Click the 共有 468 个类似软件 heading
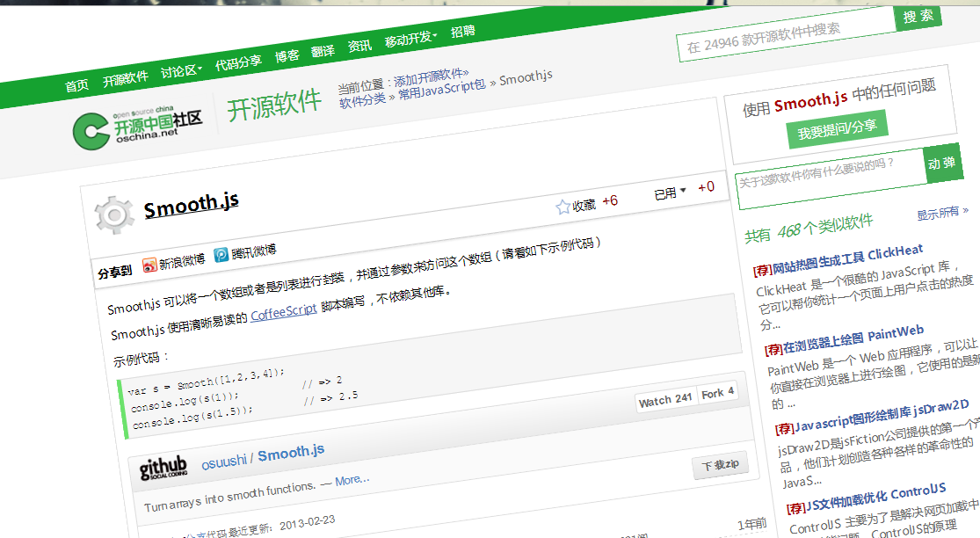Viewport: 980px width, 538px height. click(809, 228)
